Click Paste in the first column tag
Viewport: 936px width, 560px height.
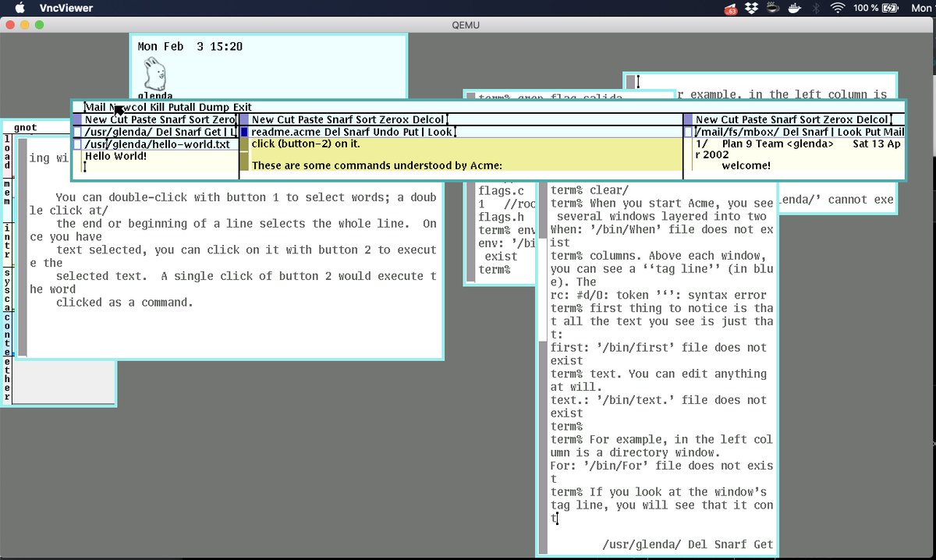click(144, 119)
